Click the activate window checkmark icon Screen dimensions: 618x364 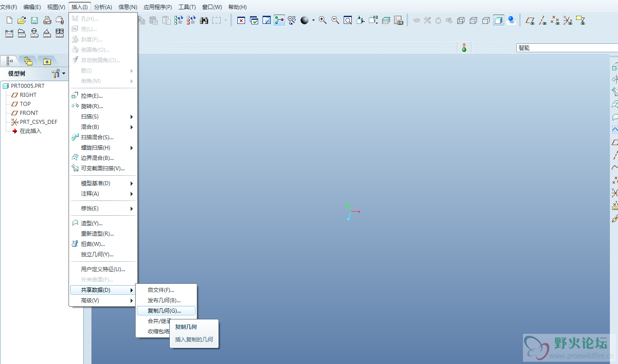pyautogui.click(x=254, y=20)
